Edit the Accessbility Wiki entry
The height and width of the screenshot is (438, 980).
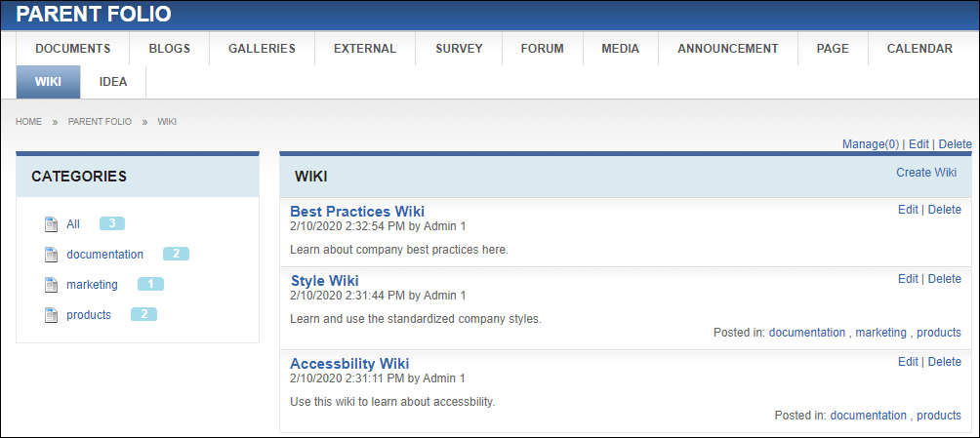click(x=908, y=362)
